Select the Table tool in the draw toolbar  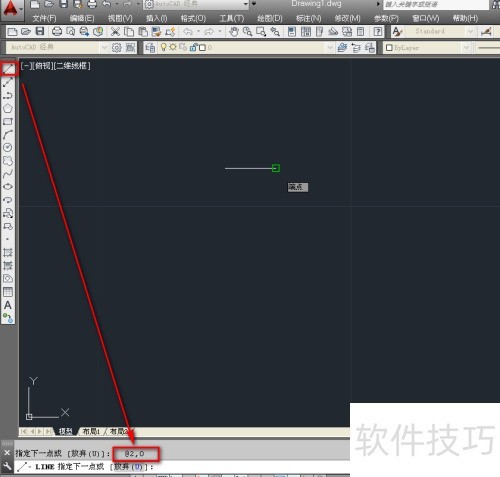[x=8, y=292]
